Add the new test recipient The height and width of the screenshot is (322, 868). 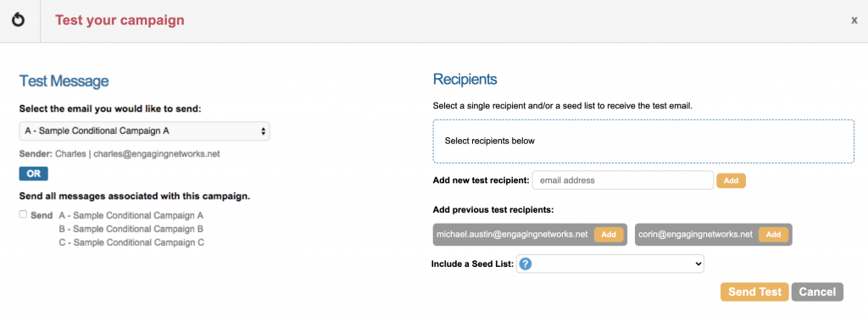click(x=732, y=181)
